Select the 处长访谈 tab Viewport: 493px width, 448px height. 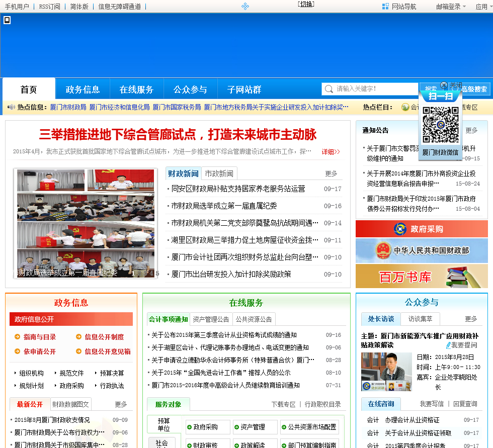click(381, 319)
